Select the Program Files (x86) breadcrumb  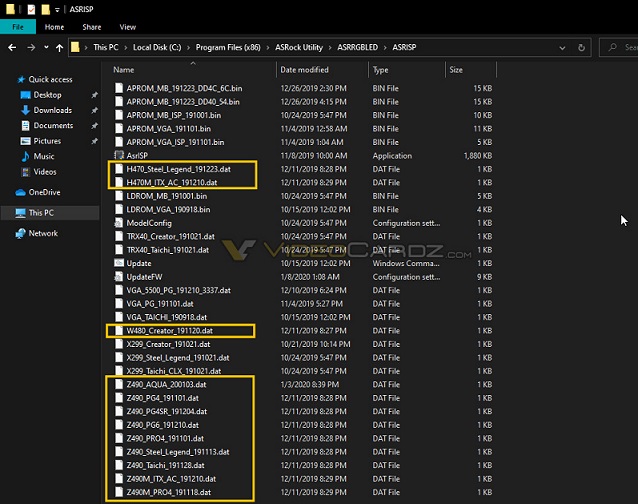point(228,47)
